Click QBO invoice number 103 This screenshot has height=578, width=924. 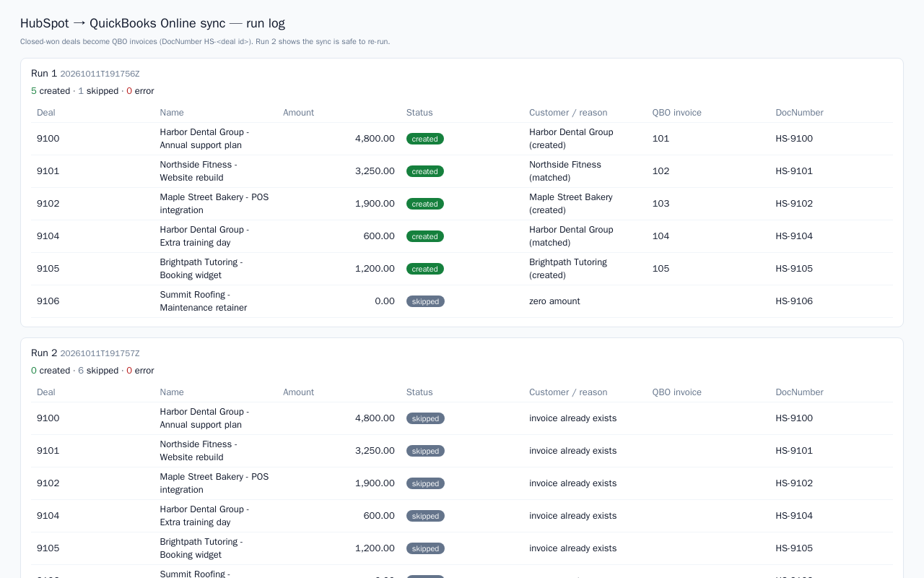coord(661,204)
